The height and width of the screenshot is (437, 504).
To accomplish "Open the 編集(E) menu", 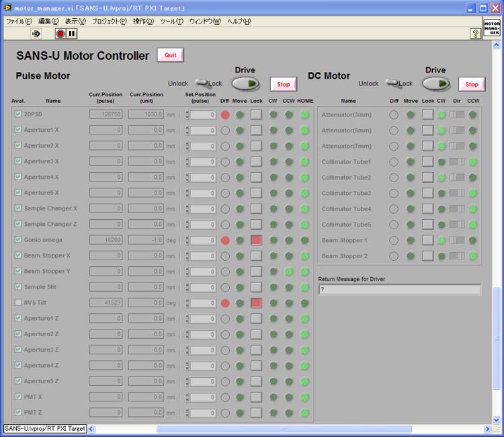I will point(48,22).
